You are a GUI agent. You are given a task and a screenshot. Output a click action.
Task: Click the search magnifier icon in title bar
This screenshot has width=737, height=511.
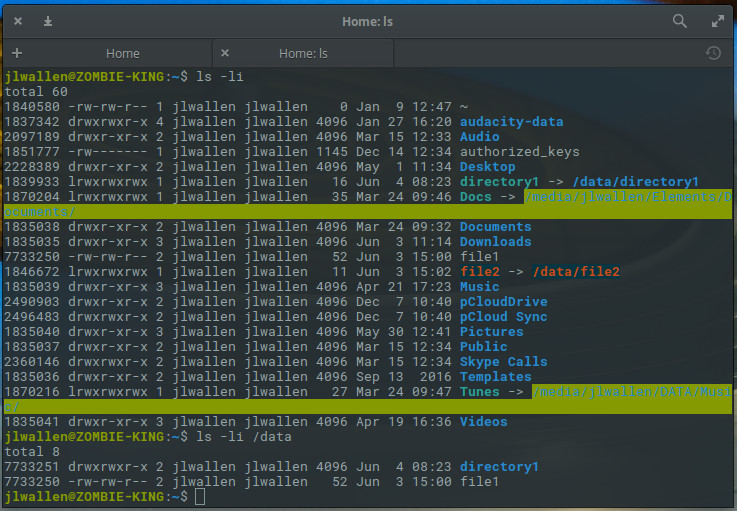tap(680, 20)
